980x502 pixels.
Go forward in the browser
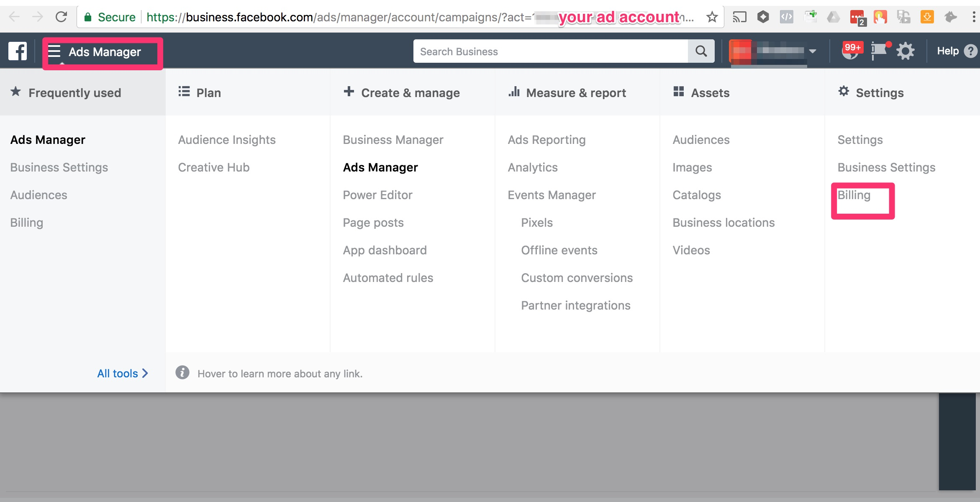click(38, 17)
